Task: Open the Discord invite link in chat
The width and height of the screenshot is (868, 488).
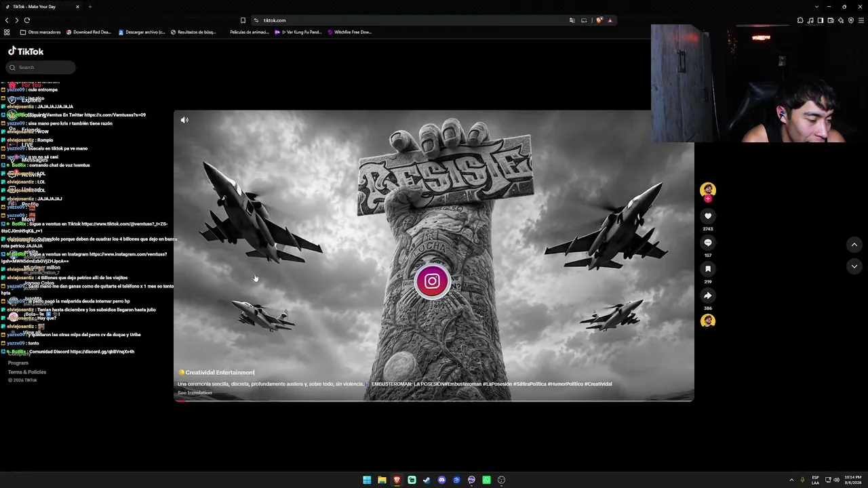Action: click(x=102, y=352)
